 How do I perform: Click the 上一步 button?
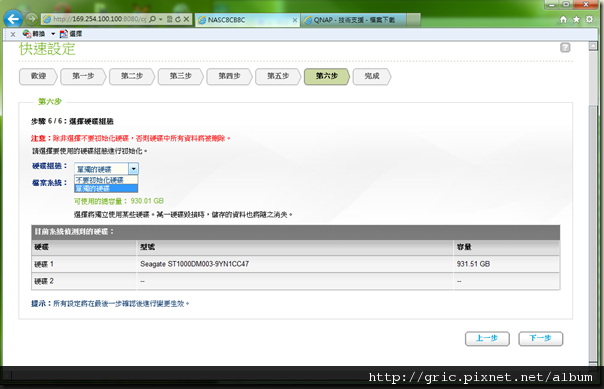(487, 339)
